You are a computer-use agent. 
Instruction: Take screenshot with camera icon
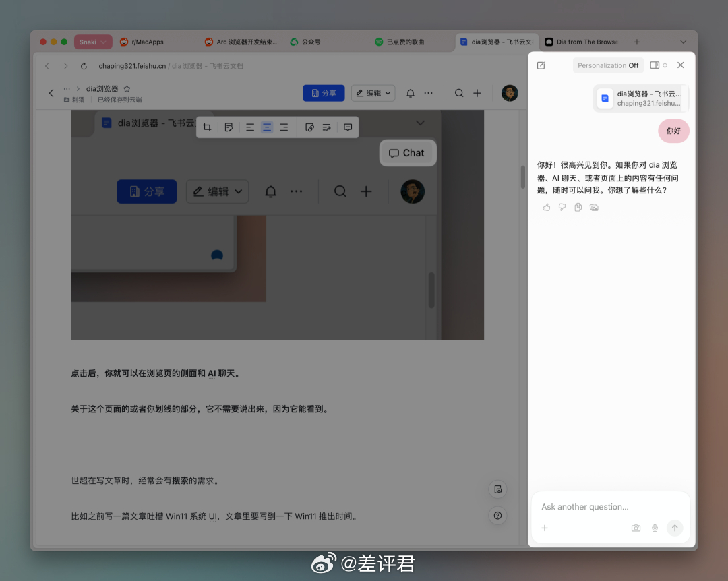[636, 528]
